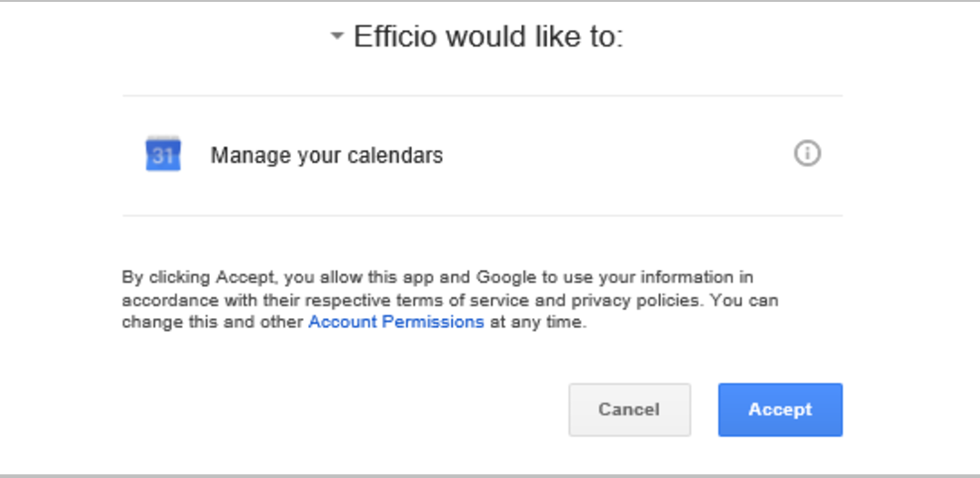The height and width of the screenshot is (478, 980).
Task: Toggle the permissions list disclosure arrow
Action: (337, 36)
